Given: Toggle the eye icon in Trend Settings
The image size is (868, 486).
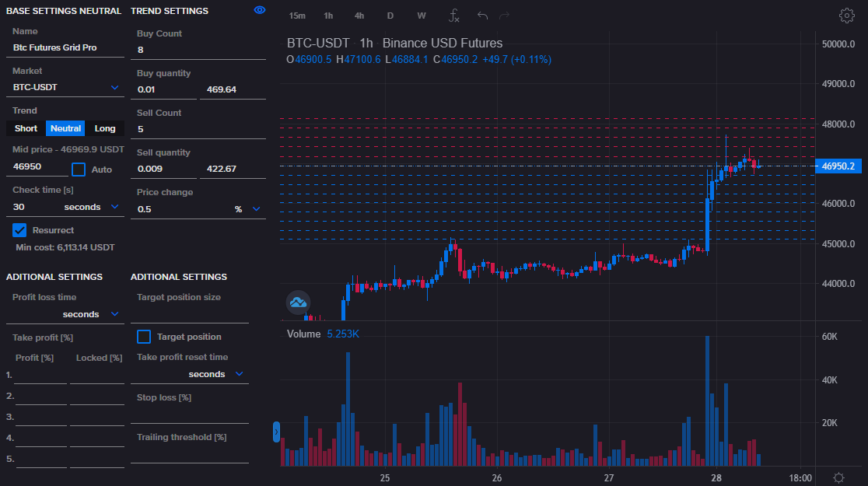Looking at the screenshot, I should tap(260, 10).
